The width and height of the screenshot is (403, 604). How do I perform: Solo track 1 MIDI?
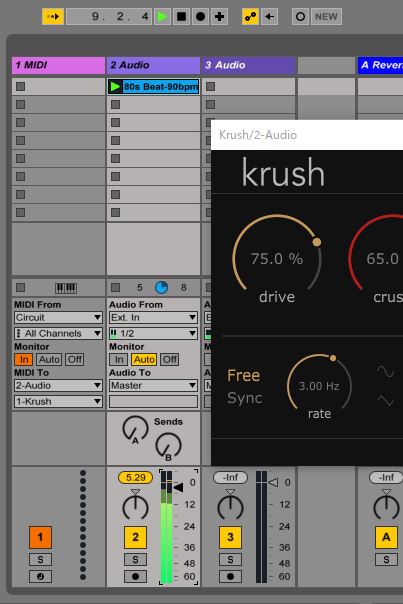40,559
